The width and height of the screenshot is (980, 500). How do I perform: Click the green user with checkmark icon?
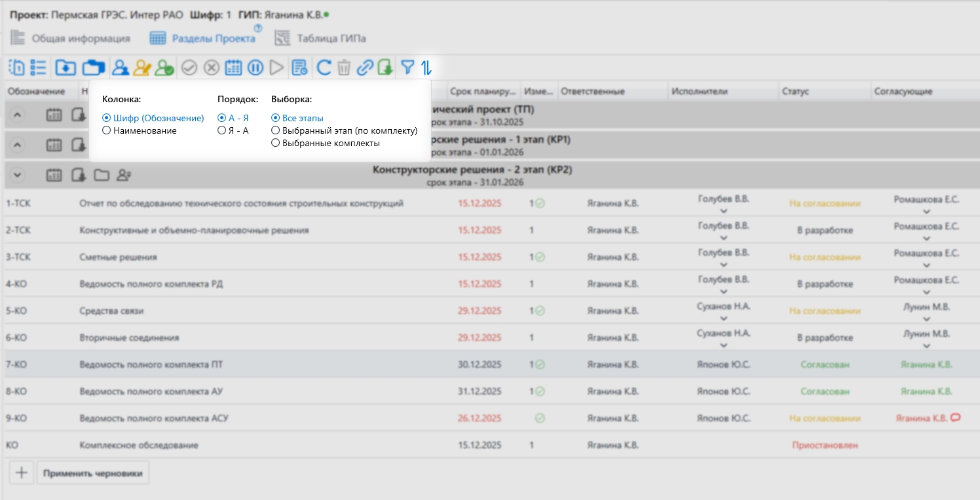[164, 67]
